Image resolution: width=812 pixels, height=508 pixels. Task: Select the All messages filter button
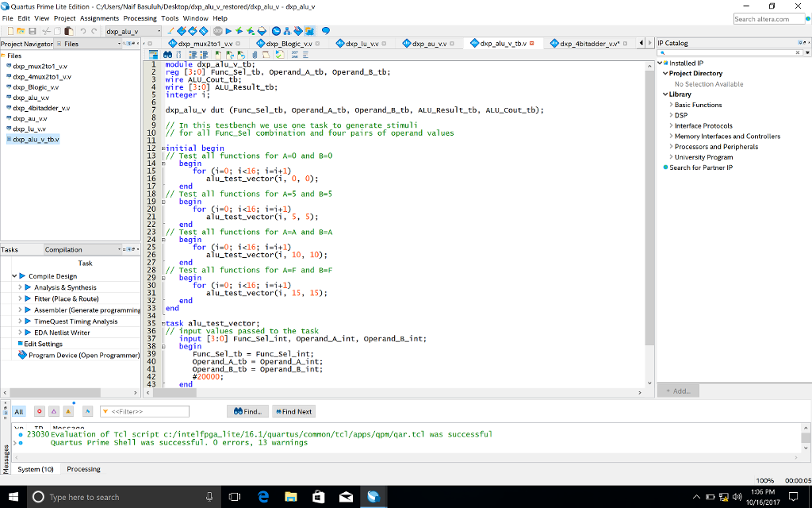click(19, 412)
